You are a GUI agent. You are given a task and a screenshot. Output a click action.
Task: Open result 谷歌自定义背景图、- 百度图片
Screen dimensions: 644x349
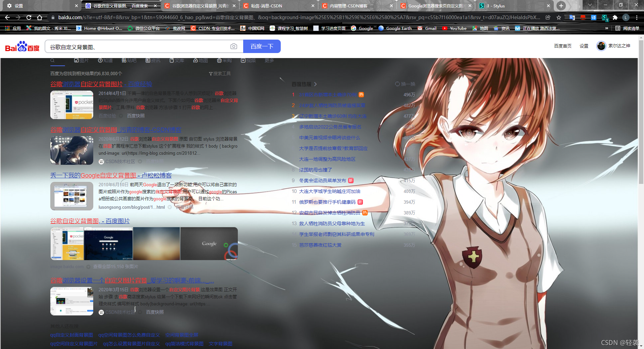pos(90,221)
